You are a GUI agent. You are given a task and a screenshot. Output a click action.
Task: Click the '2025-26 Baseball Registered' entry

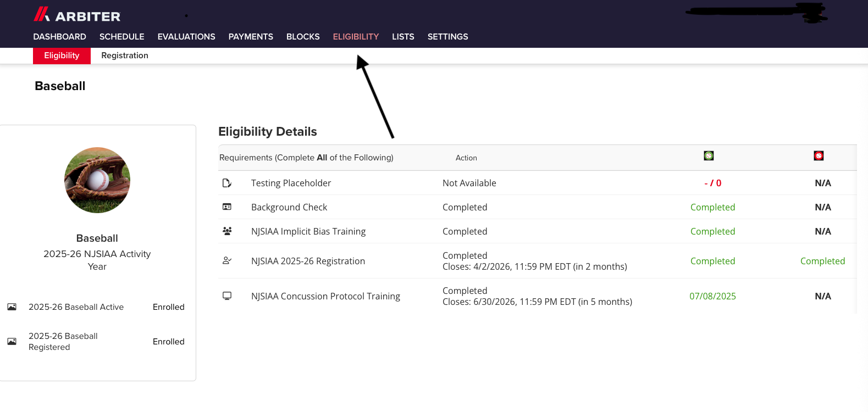(x=63, y=342)
